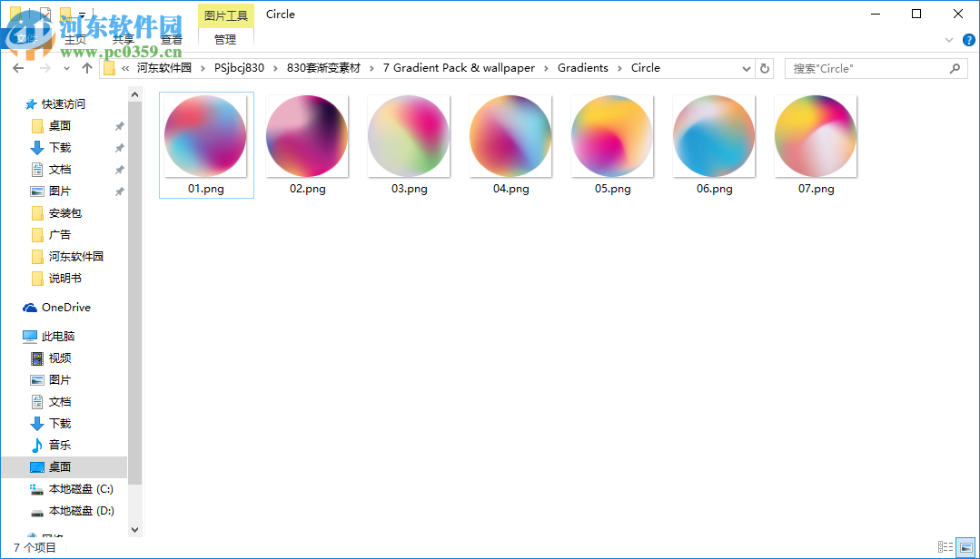Click the pin icon next to 文档
Screen dimensions: 980x559
[119, 170]
